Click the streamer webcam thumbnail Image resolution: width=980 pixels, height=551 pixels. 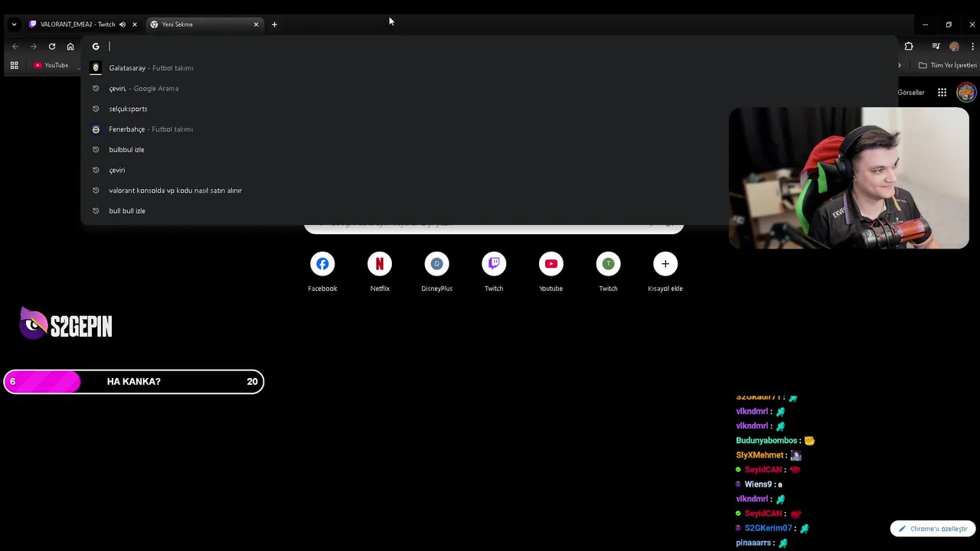click(848, 178)
